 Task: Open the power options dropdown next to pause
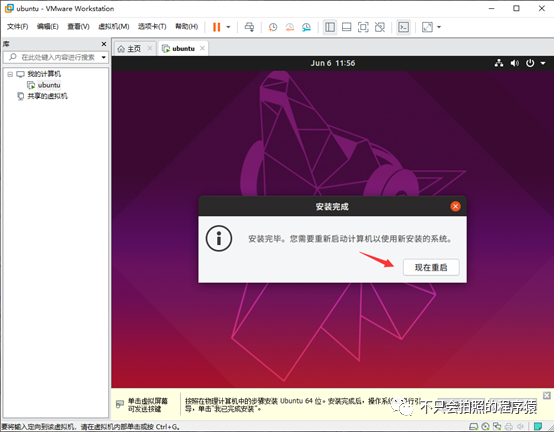[228, 27]
